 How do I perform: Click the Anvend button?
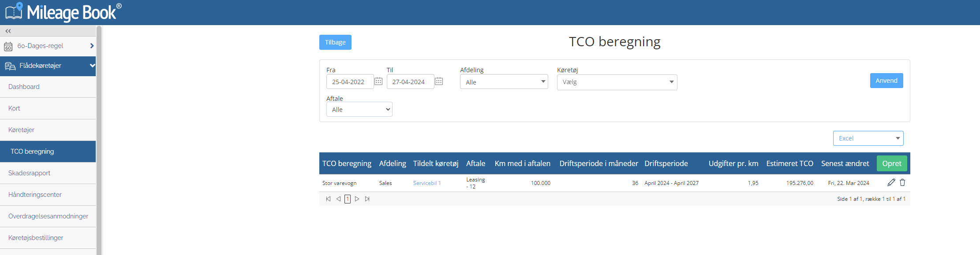(886, 81)
